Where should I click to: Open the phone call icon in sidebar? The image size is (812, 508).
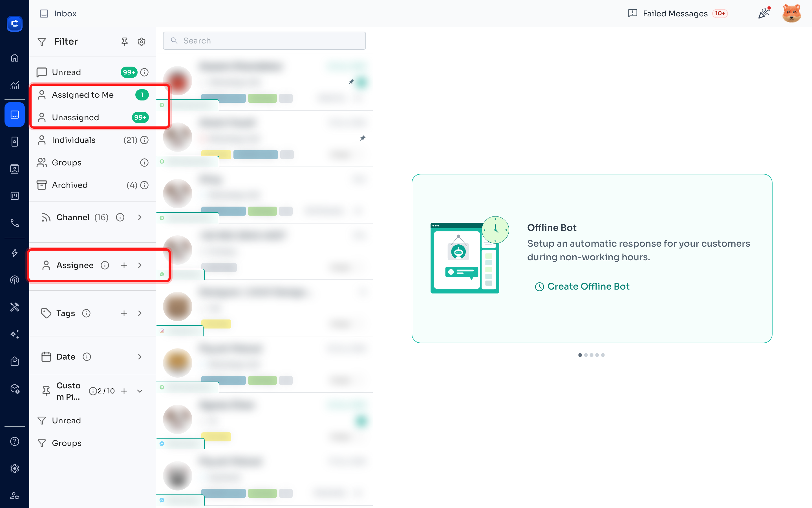[14, 223]
